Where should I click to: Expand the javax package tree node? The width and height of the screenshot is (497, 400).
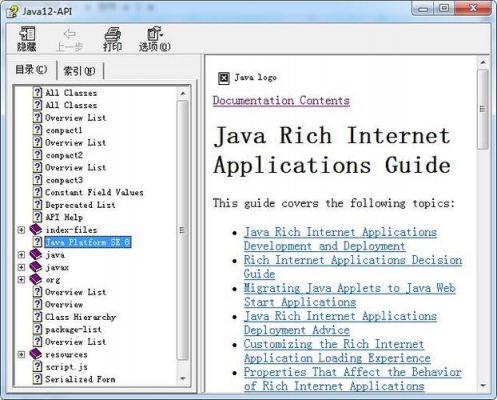(21, 267)
